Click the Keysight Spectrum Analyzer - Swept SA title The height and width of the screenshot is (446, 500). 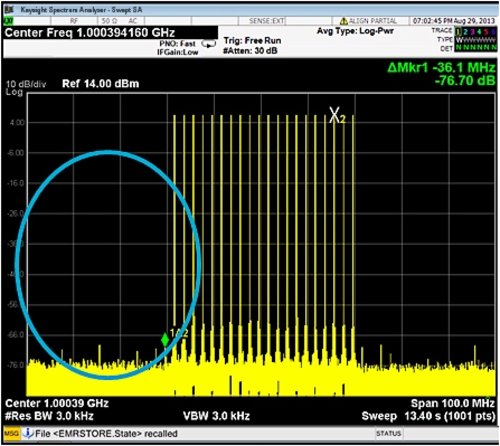(x=81, y=10)
